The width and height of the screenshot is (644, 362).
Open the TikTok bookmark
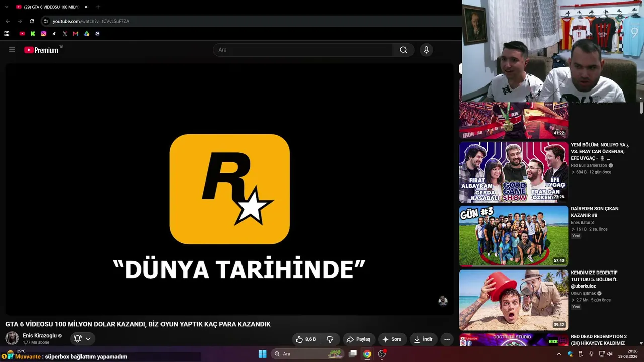[x=54, y=34]
